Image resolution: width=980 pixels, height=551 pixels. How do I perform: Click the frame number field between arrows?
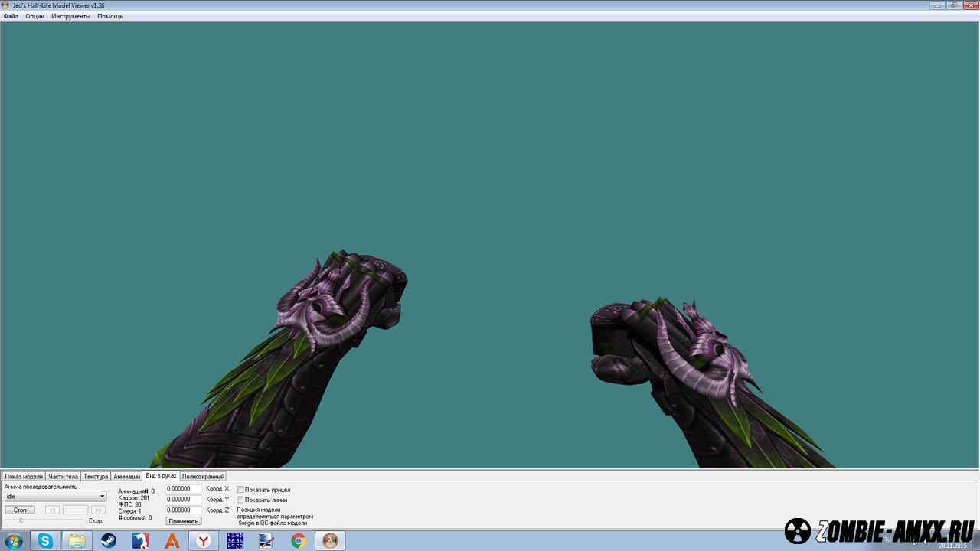coord(75,510)
